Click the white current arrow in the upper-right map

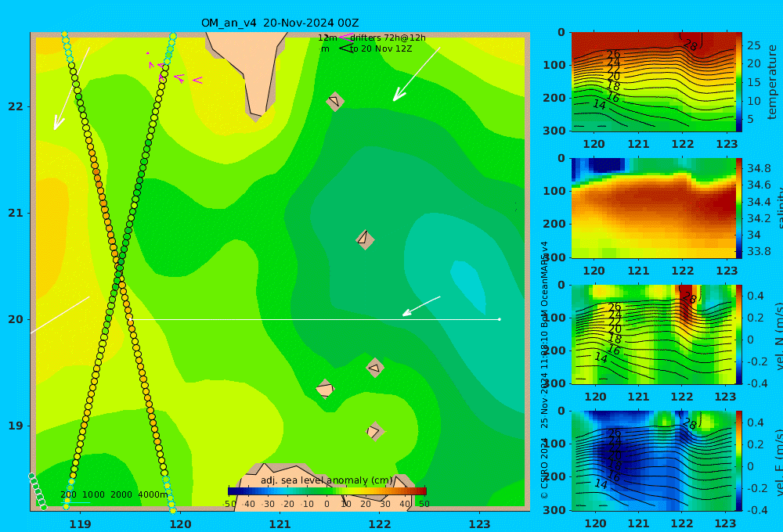pos(416,74)
